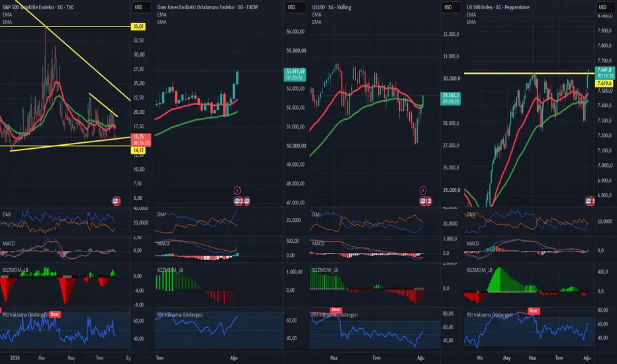
Task: Click the 7.641,8 current price label
Action: (605, 73)
